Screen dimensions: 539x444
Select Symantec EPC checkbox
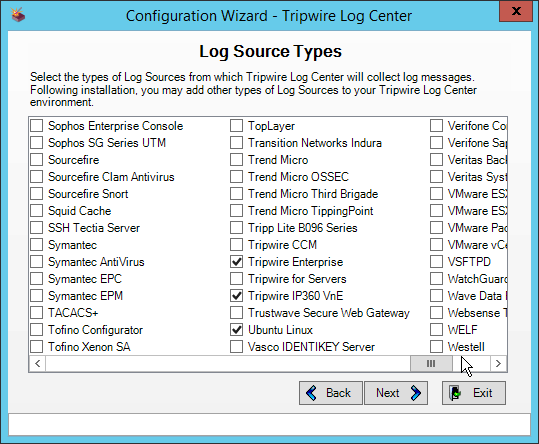coord(36,279)
